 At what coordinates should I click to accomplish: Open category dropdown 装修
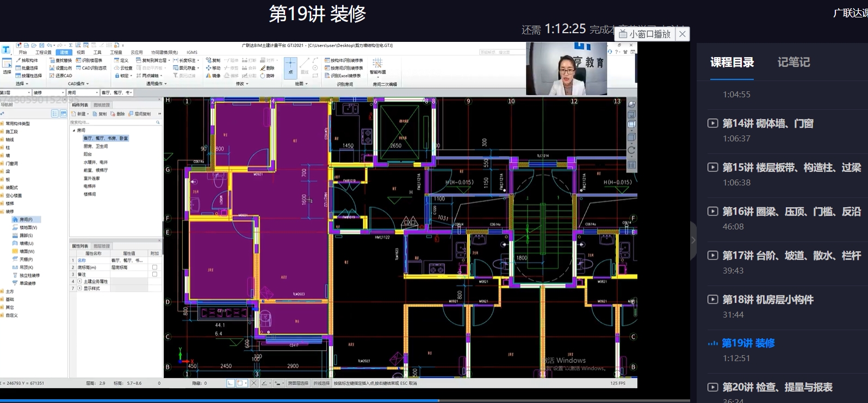click(x=49, y=92)
